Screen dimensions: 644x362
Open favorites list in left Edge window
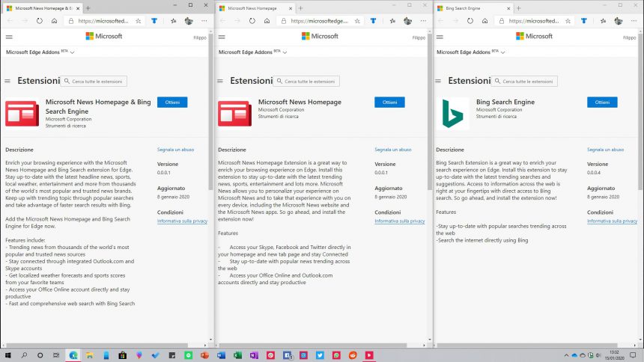[173, 20]
